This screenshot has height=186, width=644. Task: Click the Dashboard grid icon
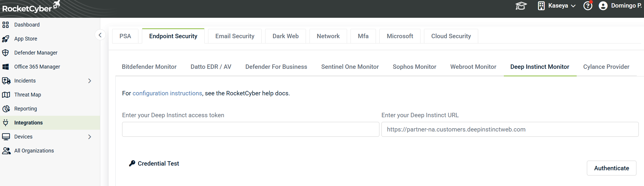click(6, 25)
